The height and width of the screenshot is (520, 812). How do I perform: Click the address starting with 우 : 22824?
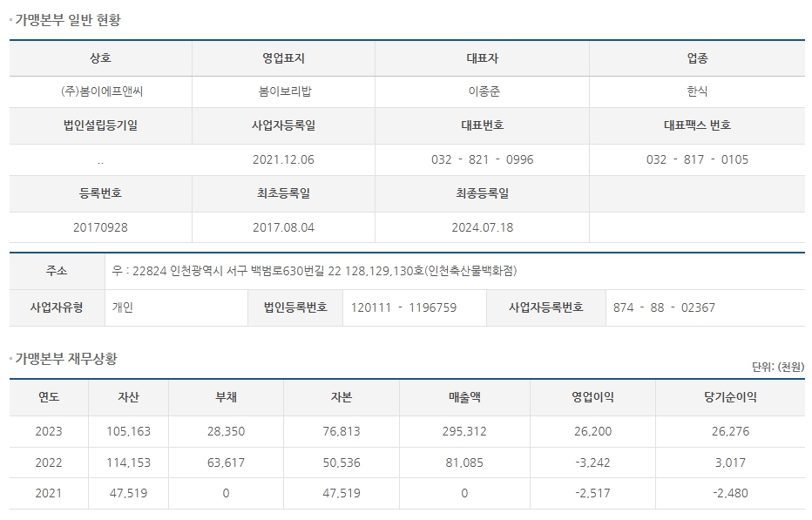click(x=315, y=271)
